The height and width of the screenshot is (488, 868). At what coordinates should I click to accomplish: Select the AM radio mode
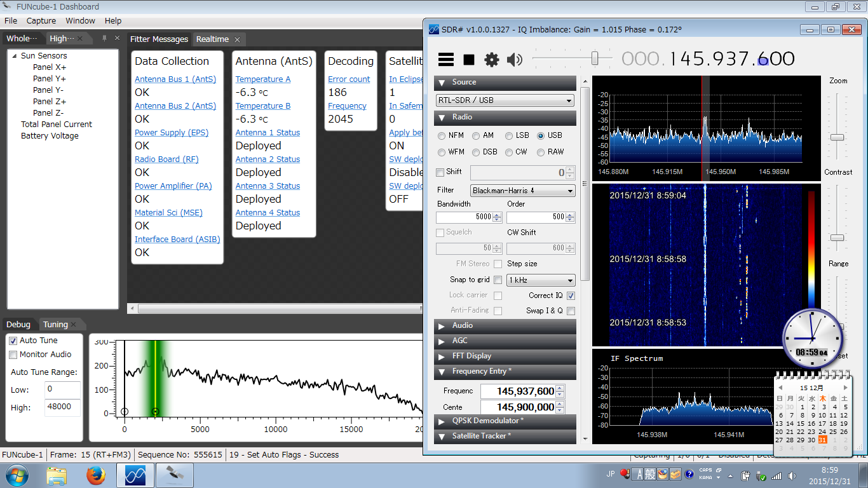pyautogui.click(x=483, y=135)
